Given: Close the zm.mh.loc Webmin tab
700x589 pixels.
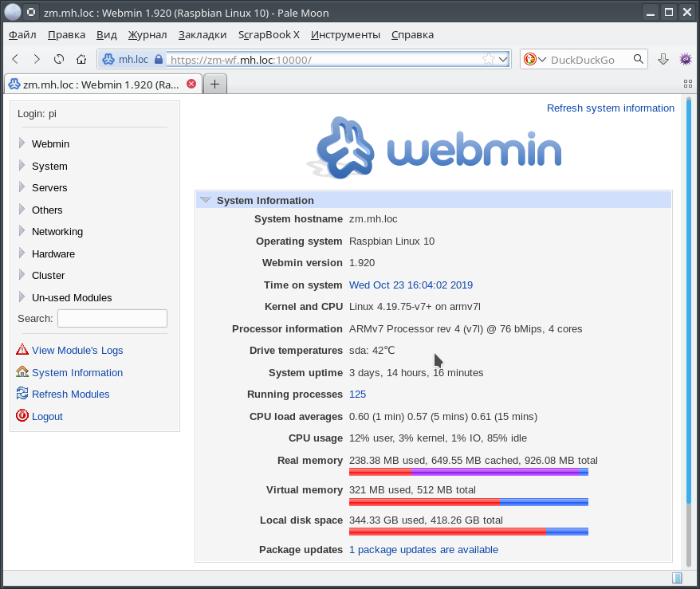Looking at the screenshot, I should coord(191,84).
